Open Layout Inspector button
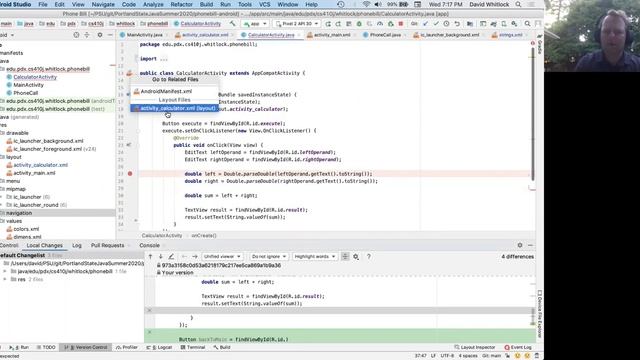 pos(475,347)
